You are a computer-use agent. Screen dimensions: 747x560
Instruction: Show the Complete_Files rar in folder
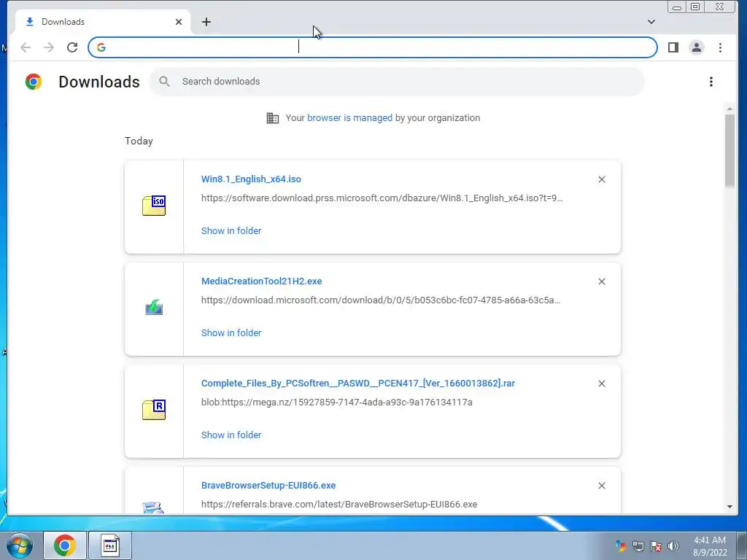coord(231,435)
